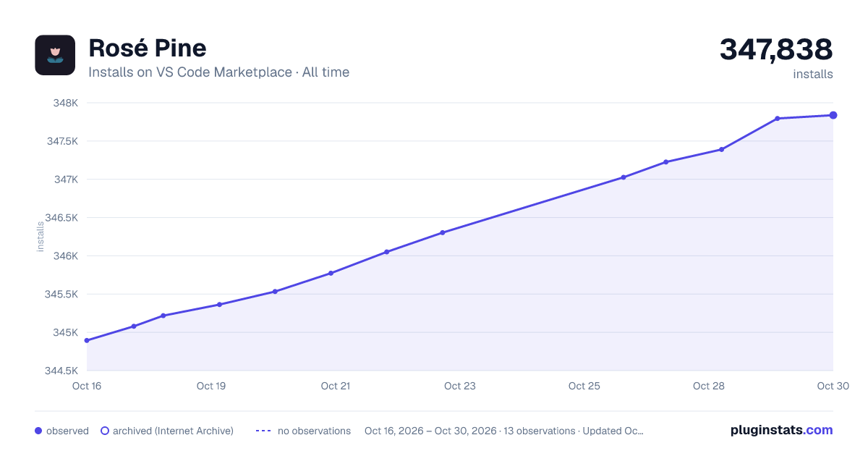The width and height of the screenshot is (868, 456).
Task: Select the data point nearest the 345.5K gridline
Action: (x=275, y=292)
